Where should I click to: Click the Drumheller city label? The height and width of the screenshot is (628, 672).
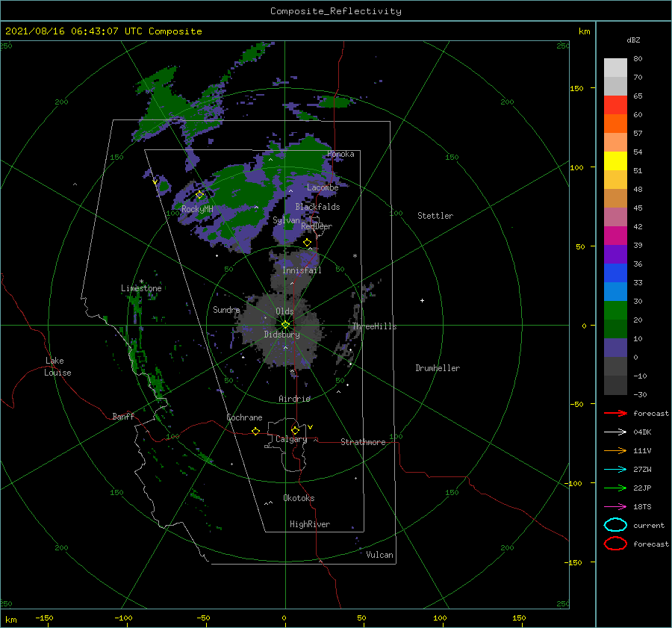[438, 368]
